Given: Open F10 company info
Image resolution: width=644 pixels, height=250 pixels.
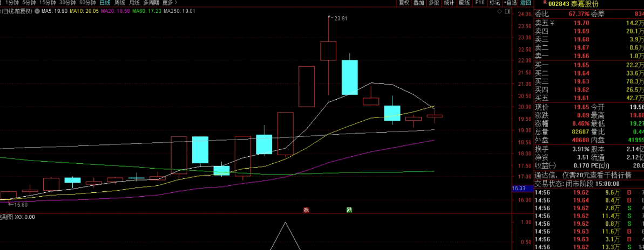Looking at the screenshot, I should pyautogui.click(x=480, y=3).
